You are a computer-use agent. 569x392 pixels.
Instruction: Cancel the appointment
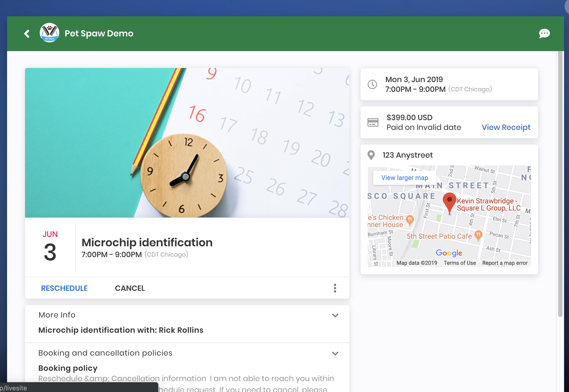tap(130, 288)
